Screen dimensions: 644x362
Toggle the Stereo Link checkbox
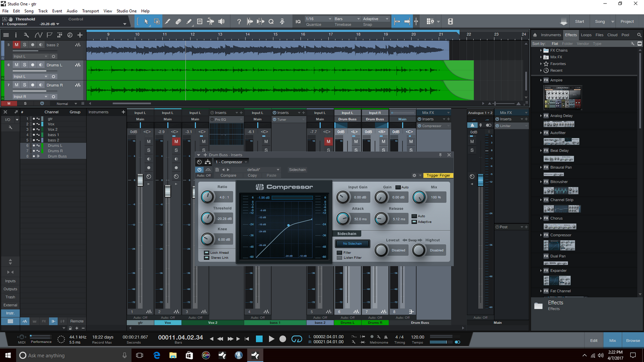coord(207,258)
